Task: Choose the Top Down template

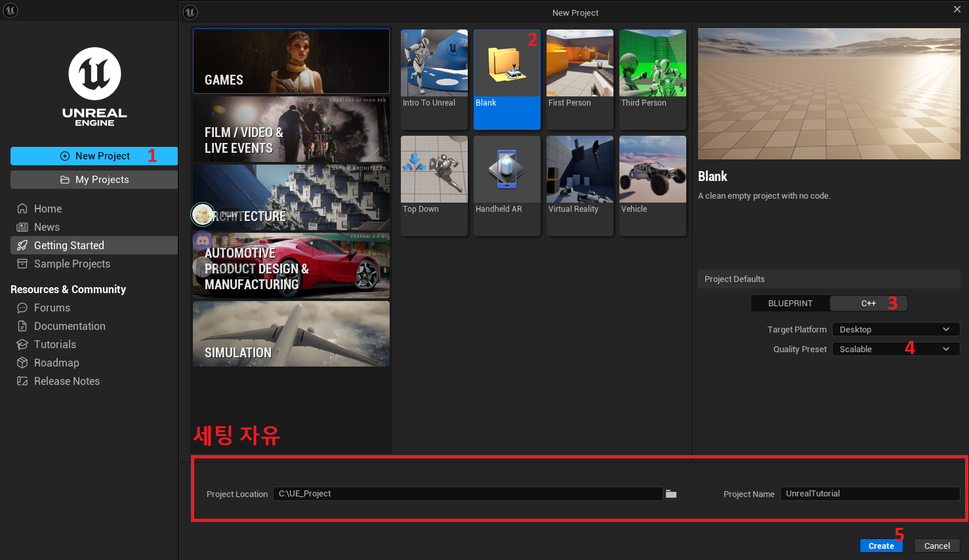Action: [x=434, y=186]
